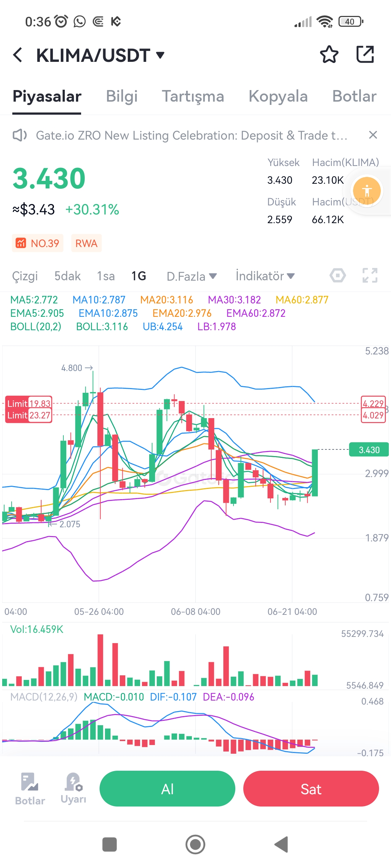The width and height of the screenshot is (391, 868).
Task: Tap the Wi-Fi status icon
Action: click(325, 22)
